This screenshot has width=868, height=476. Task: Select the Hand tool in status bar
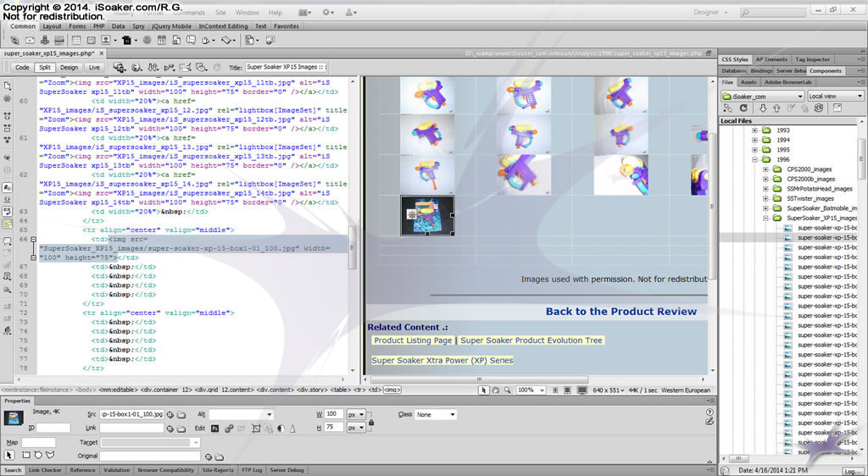(x=495, y=390)
